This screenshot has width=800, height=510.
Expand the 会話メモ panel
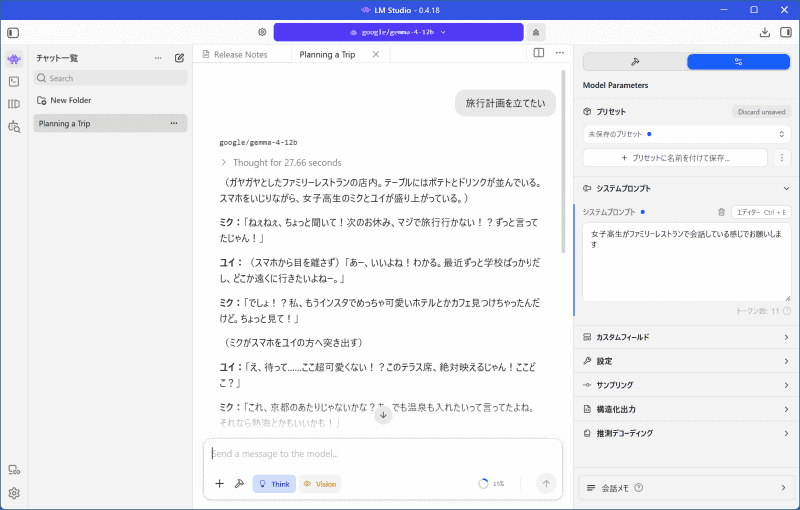[687, 488]
